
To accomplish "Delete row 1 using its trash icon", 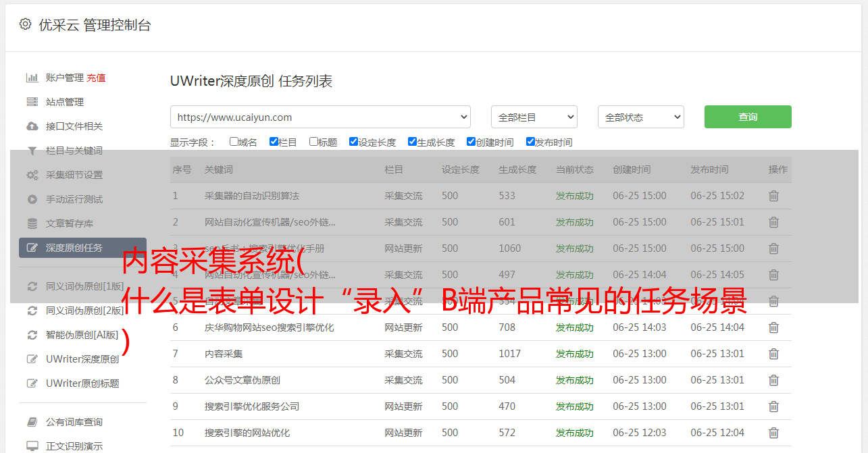I will (773, 196).
